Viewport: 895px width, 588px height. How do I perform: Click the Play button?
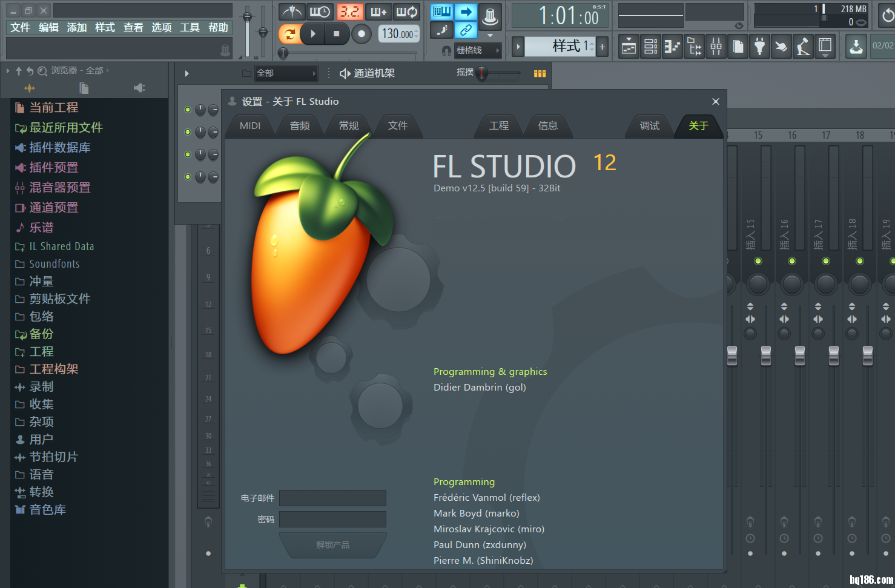pyautogui.click(x=313, y=34)
